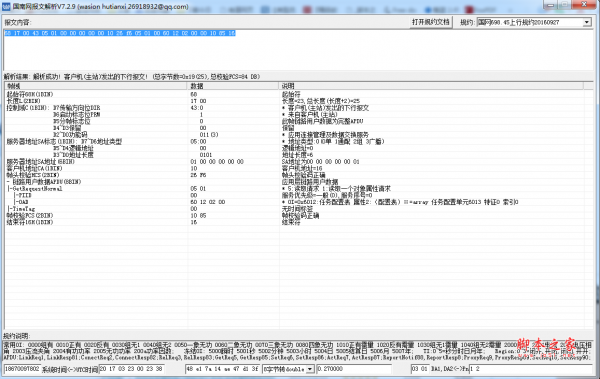The height and width of the screenshot is (379, 600).
Task: Click the highlighted hex message text
Action: pos(120,33)
